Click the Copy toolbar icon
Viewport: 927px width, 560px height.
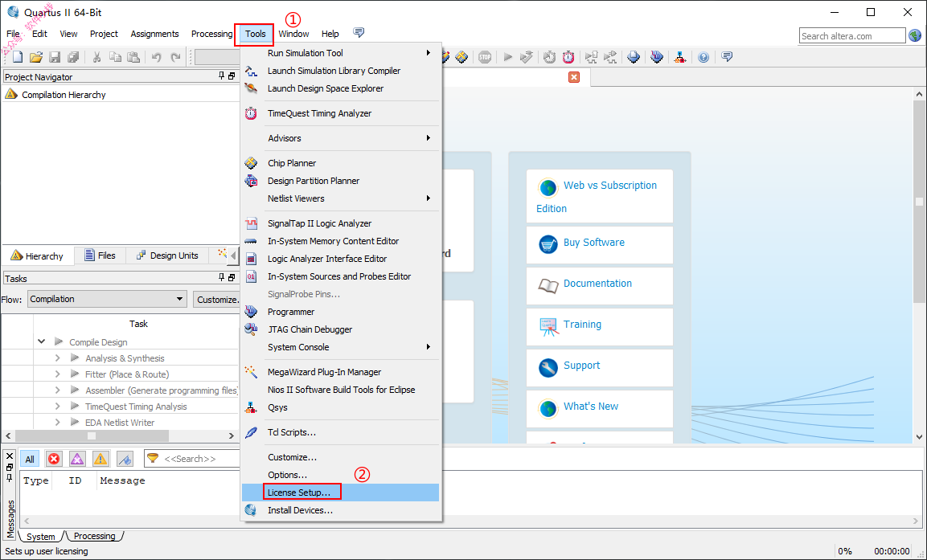click(x=115, y=57)
